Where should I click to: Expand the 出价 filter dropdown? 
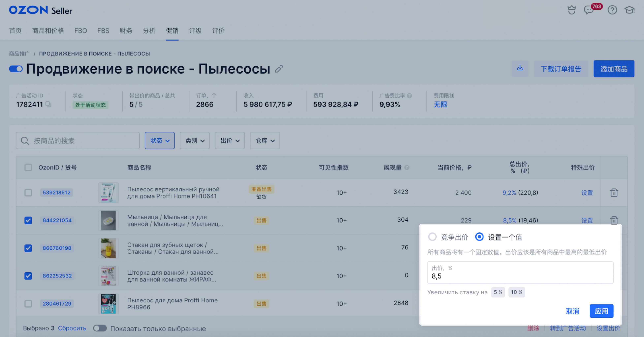(x=230, y=141)
